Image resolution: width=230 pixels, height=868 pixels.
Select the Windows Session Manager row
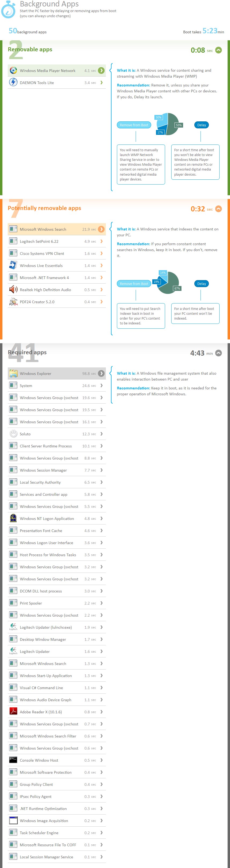point(57,470)
